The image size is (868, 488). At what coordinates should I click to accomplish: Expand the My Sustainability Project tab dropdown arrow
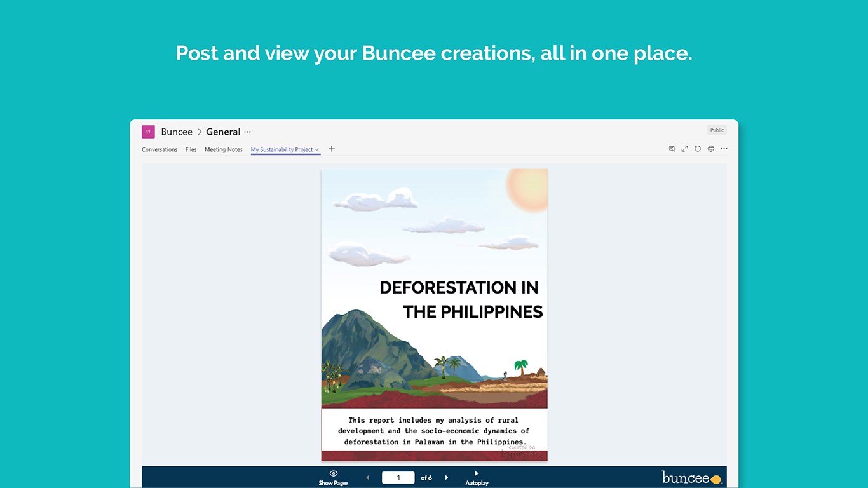(316, 150)
